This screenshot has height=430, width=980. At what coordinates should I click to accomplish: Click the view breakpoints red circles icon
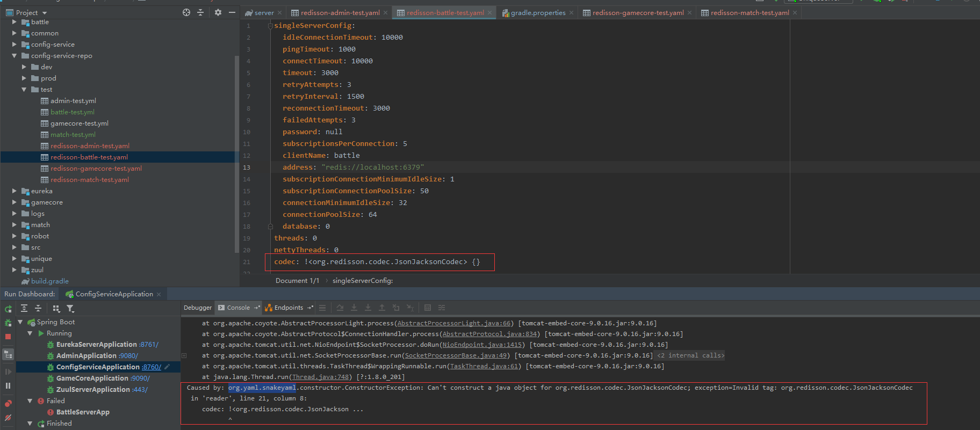click(8, 403)
